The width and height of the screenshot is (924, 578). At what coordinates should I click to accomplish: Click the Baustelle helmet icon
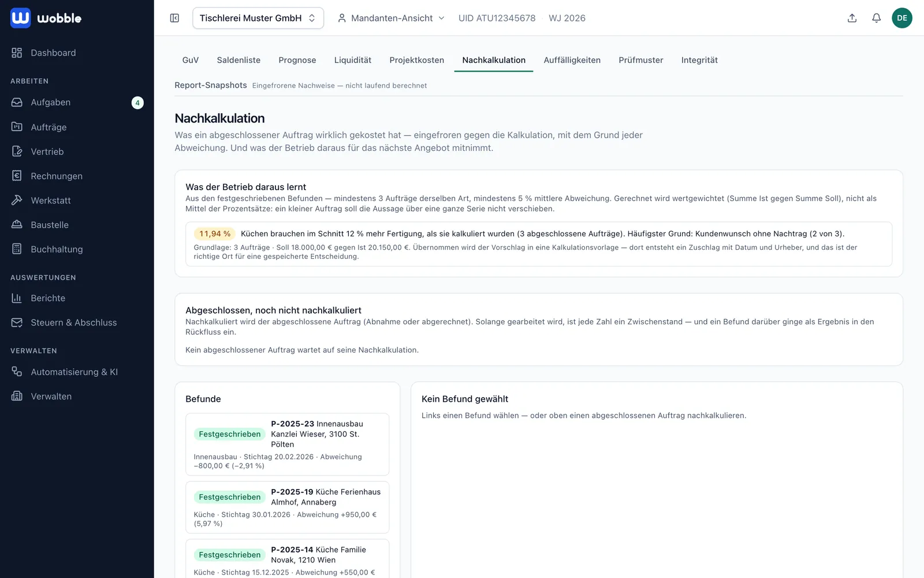pos(17,224)
